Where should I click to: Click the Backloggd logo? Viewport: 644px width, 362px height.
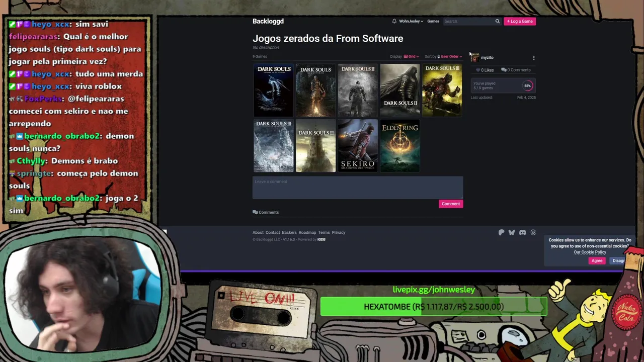[x=268, y=21]
